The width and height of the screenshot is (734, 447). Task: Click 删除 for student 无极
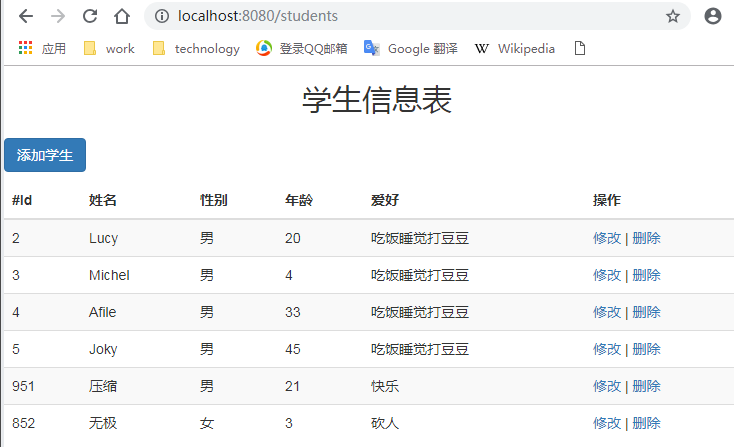point(646,423)
